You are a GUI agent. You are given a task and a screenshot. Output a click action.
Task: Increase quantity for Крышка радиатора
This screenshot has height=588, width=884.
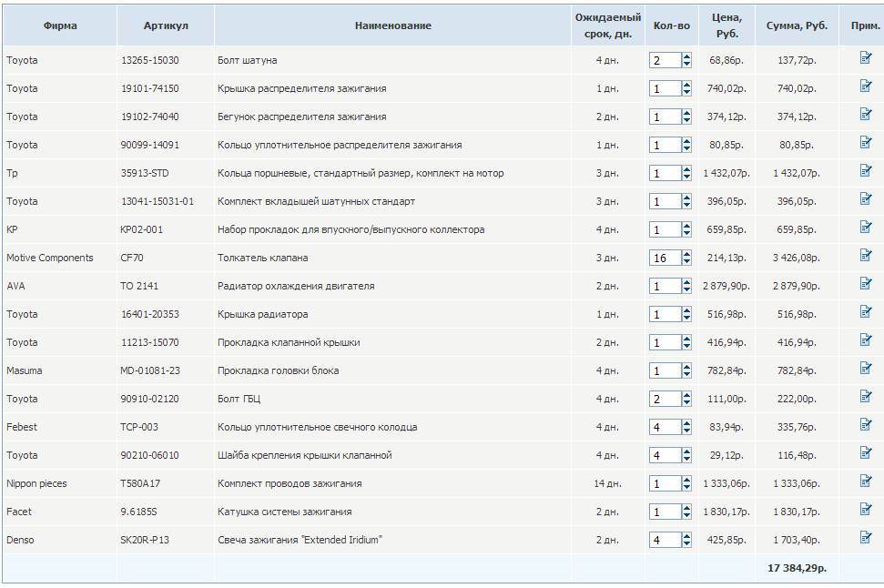point(686,310)
